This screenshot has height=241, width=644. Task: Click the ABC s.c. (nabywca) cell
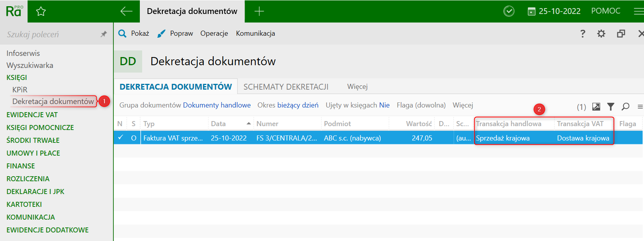[x=352, y=138]
